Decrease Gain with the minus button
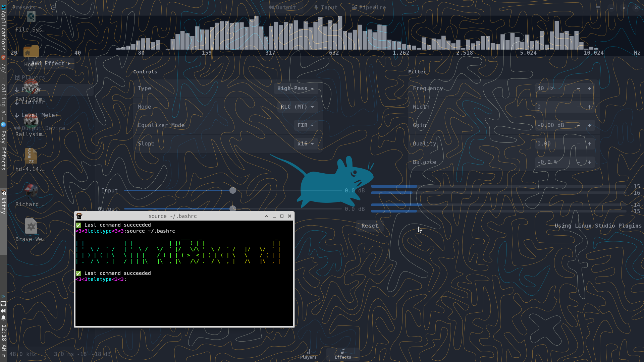The width and height of the screenshot is (644, 362). pos(579,125)
